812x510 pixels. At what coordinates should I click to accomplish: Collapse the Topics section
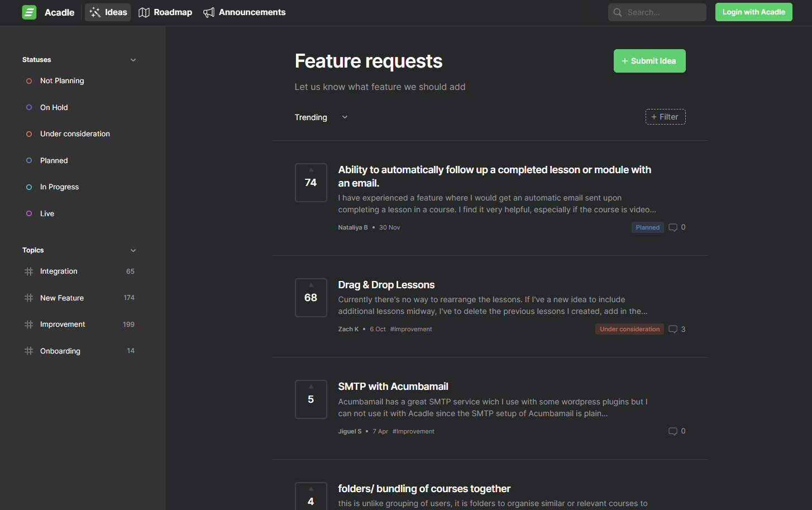coord(133,250)
